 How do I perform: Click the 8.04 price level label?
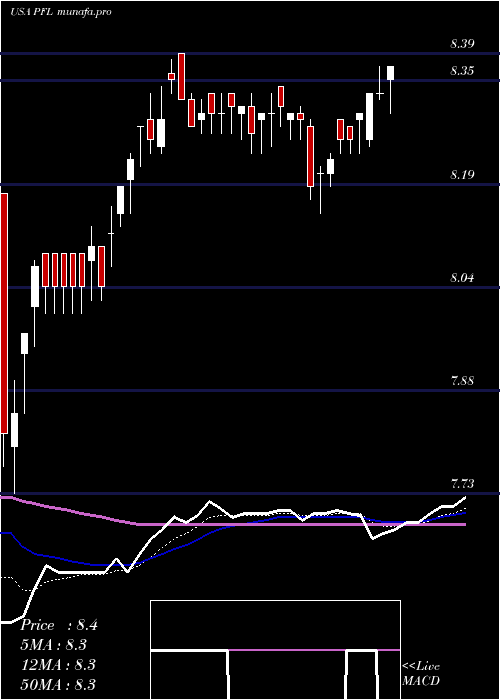click(462, 278)
